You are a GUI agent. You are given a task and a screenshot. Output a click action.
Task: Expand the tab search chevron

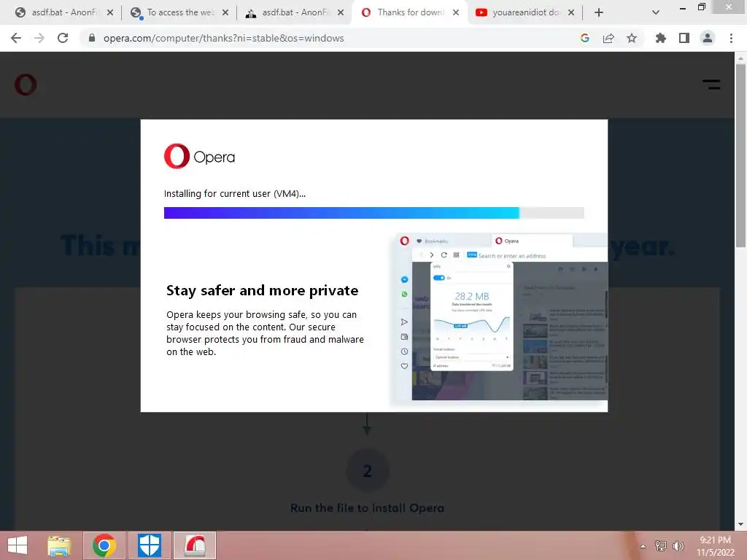(x=656, y=13)
